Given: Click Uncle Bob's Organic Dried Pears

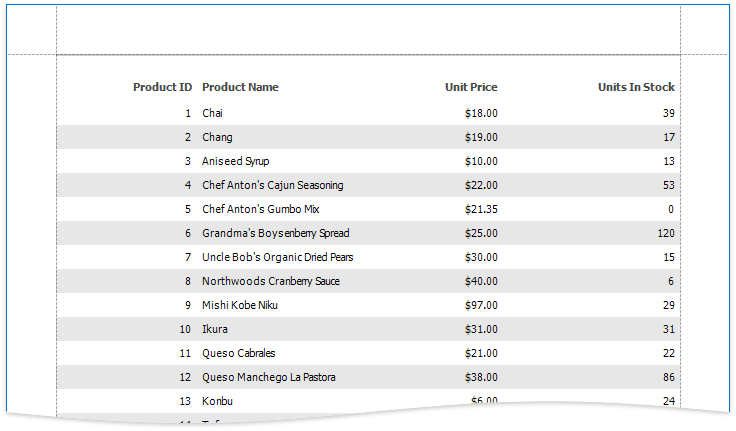Looking at the screenshot, I should 277,257.
